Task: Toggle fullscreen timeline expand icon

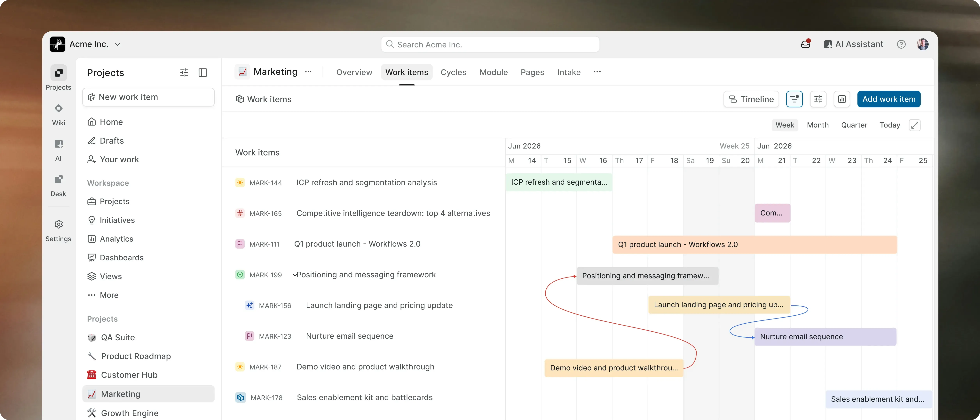Action: [x=915, y=125]
